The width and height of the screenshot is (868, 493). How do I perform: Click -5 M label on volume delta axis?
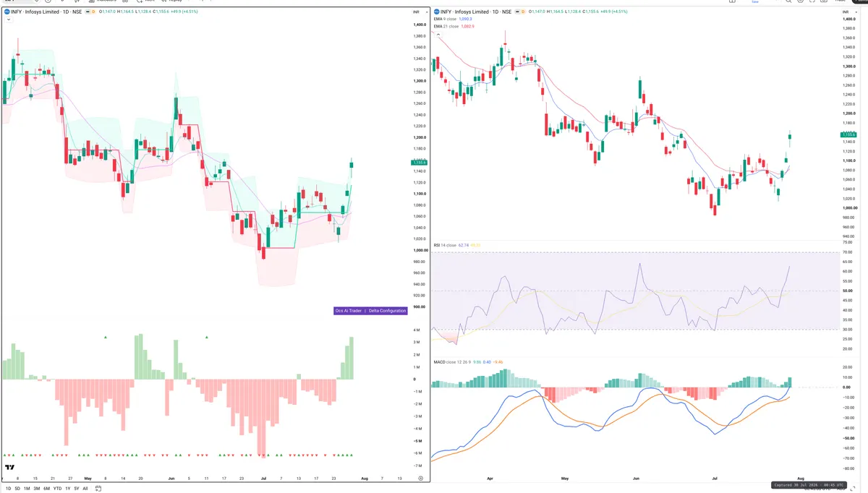click(419, 441)
